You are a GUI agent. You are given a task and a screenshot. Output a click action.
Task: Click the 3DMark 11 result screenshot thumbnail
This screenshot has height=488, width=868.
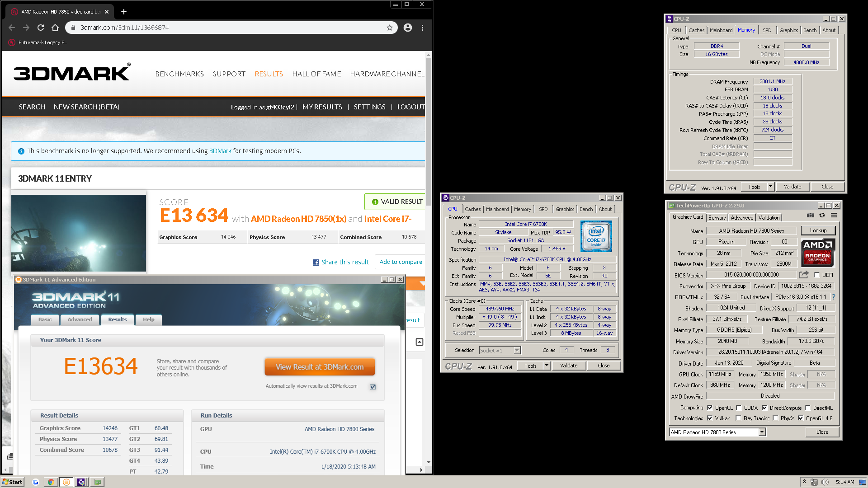[x=79, y=233]
